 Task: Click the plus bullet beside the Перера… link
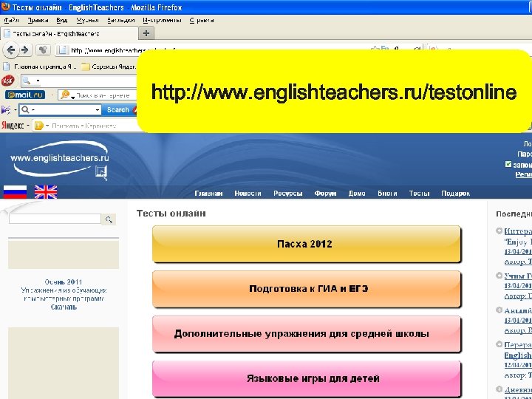(x=499, y=344)
